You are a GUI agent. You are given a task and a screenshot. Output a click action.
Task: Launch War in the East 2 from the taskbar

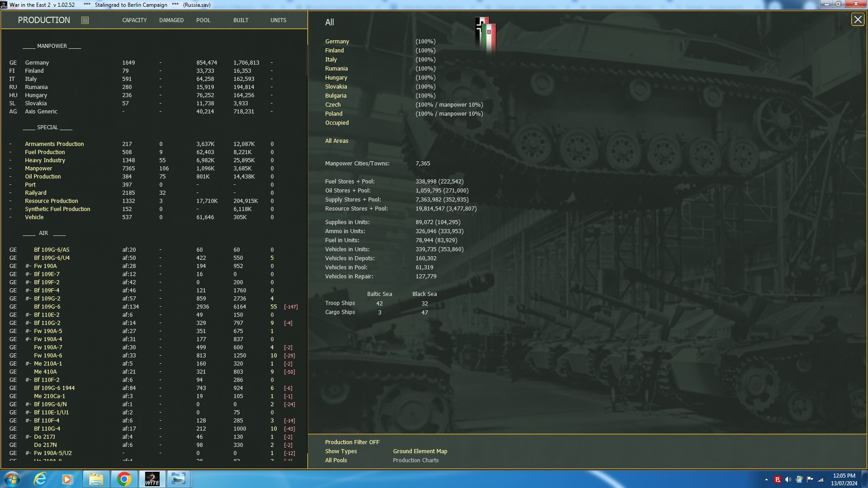[x=151, y=479]
